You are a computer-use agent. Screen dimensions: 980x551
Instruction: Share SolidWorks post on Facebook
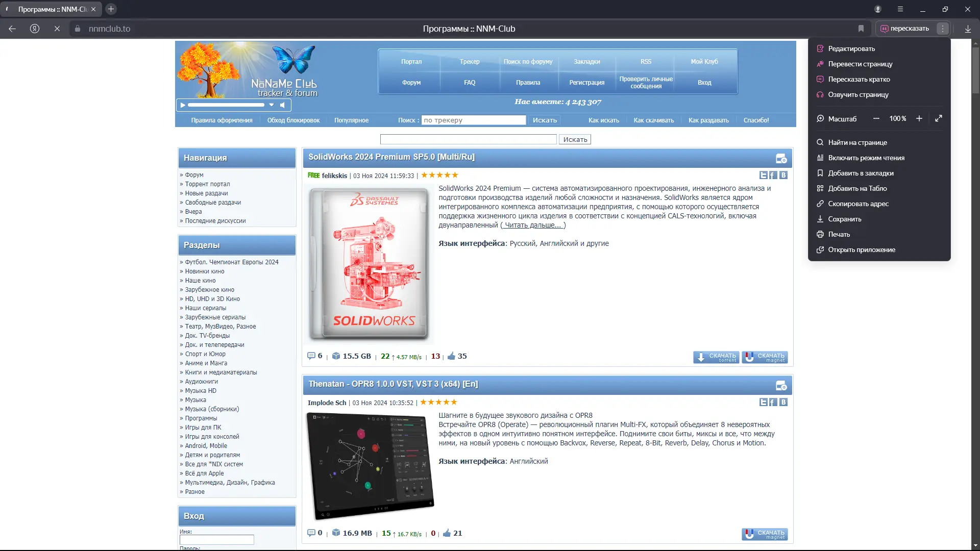tap(773, 176)
